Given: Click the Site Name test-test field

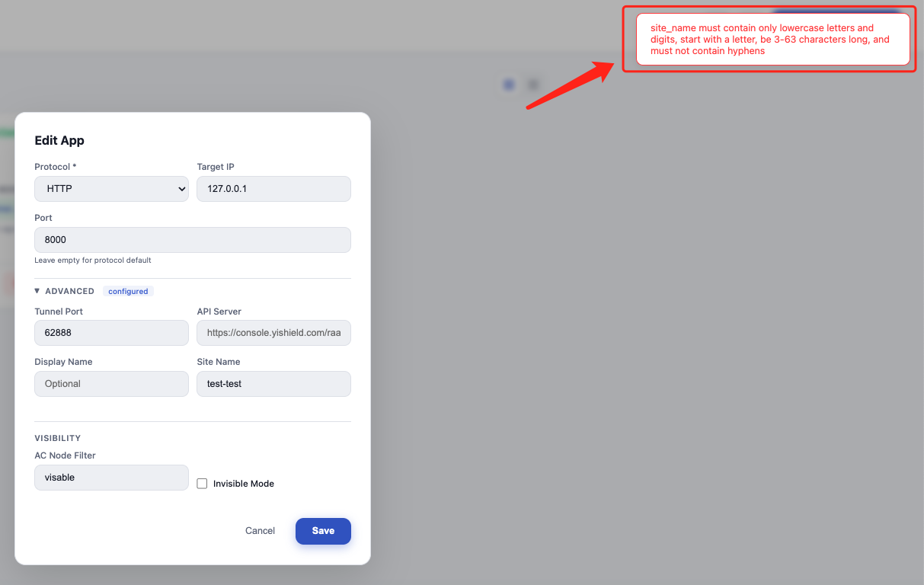Looking at the screenshot, I should [273, 384].
